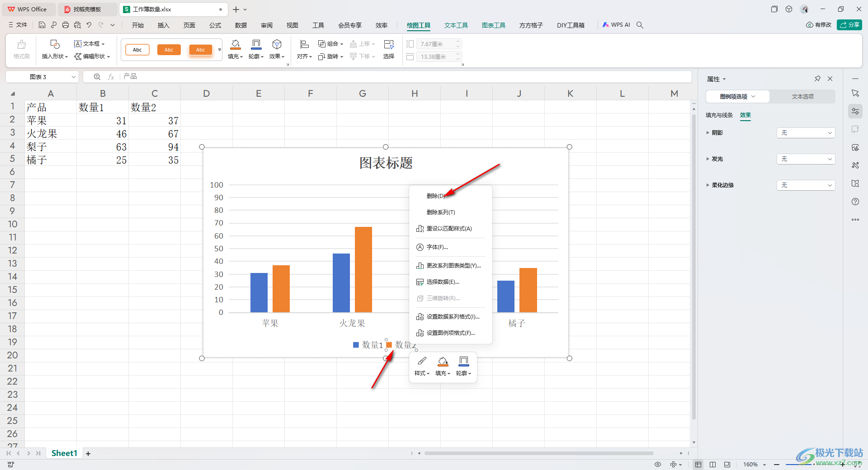Open the Name Box dropdown
The width and height of the screenshot is (868, 470).
(73, 77)
